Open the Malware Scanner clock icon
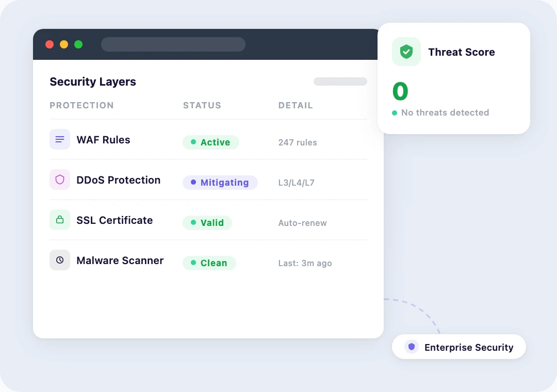The image size is (557, 392). point(59,260)
